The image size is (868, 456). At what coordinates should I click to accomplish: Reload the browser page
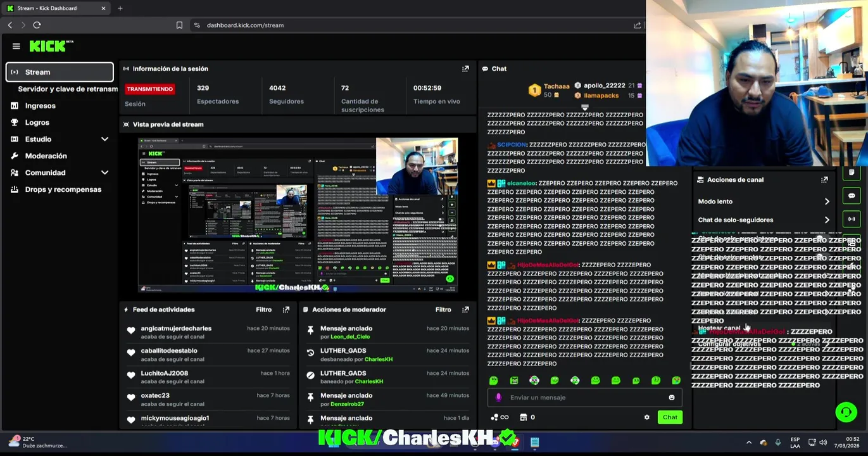(37, 25)
